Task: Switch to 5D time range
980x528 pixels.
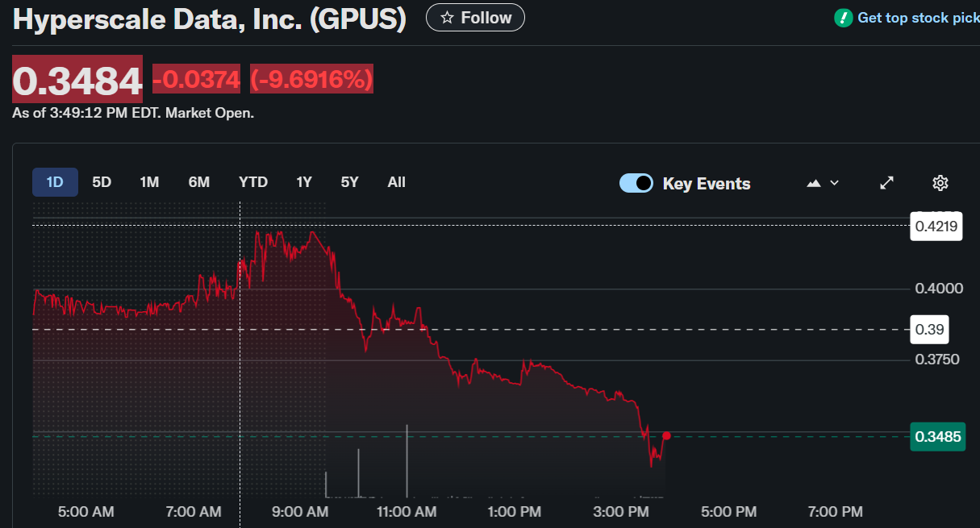Action: tap(102, 182)
